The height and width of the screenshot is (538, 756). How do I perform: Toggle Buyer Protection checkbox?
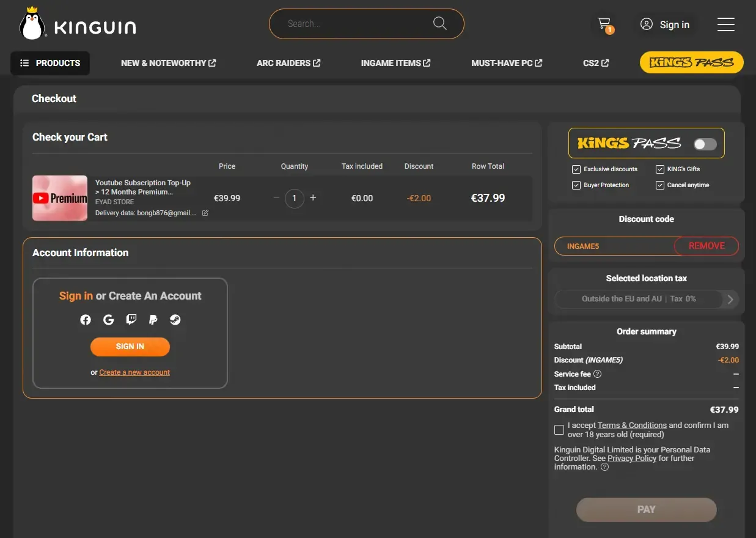[x=576, y=185]
